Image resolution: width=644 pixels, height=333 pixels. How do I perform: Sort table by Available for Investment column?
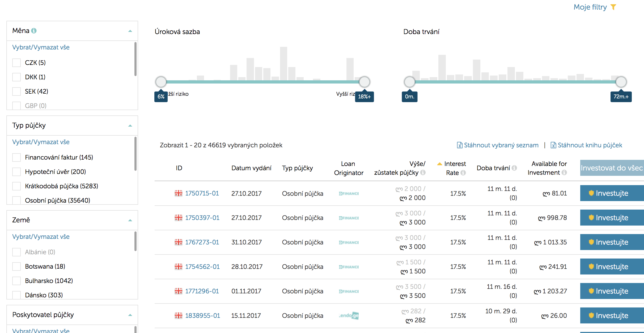[547, 168]
